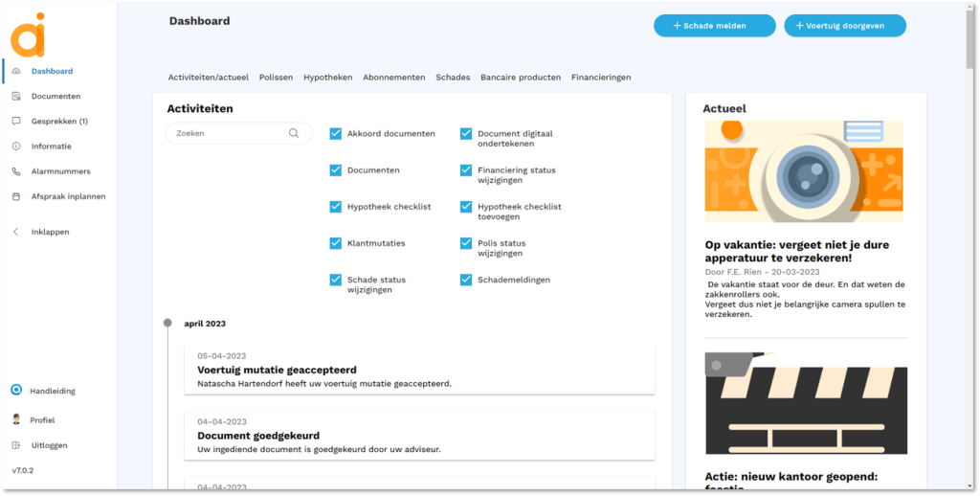Screen dimensions: 980x496
Task: Click the Uitloggen exit icon
Action: pyautogui.click(x=16, y=445)
